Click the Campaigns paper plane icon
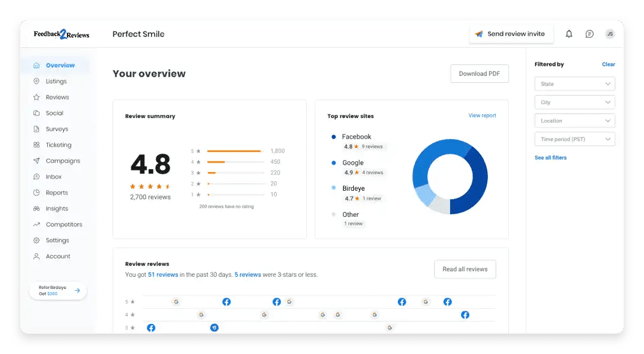This screenshot has width=644, height=354. tap(36, 161)
